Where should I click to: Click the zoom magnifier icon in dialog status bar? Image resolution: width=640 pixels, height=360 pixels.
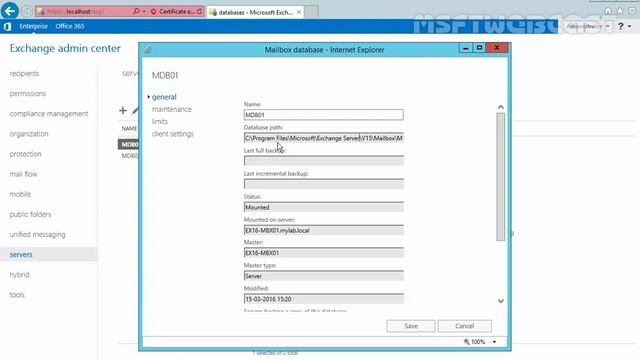point(467,342)
